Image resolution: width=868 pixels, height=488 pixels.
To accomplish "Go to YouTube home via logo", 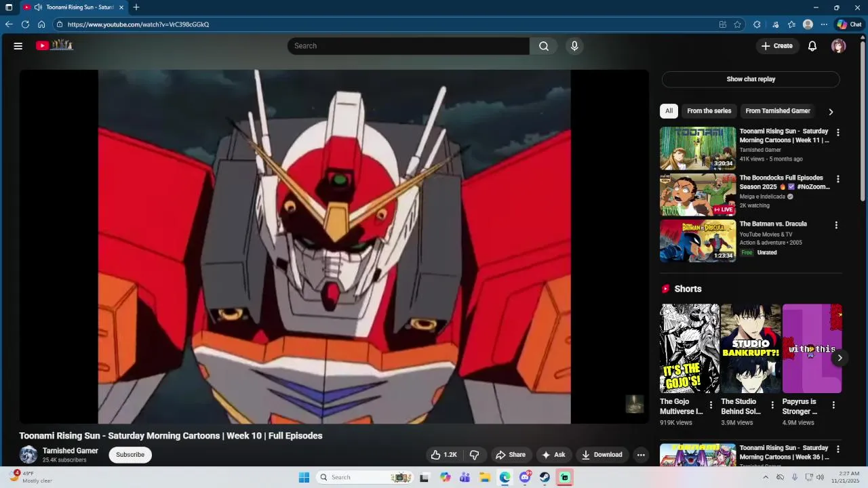I will tap(54, 45).
